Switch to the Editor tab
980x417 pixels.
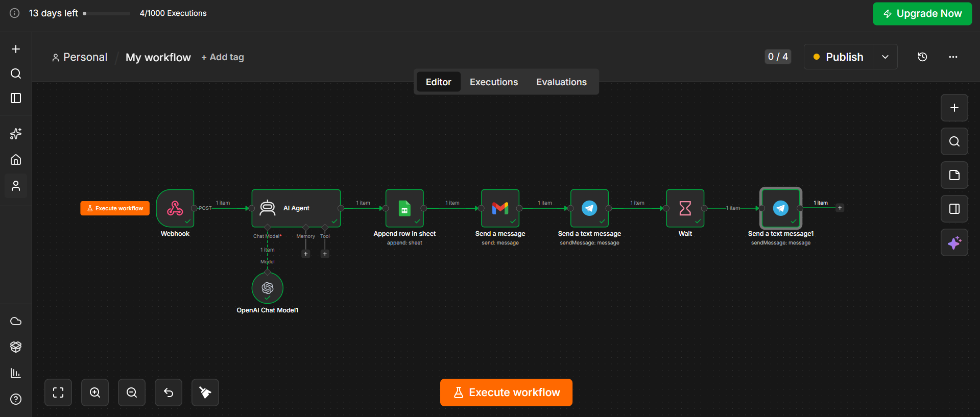pos(439,82)
